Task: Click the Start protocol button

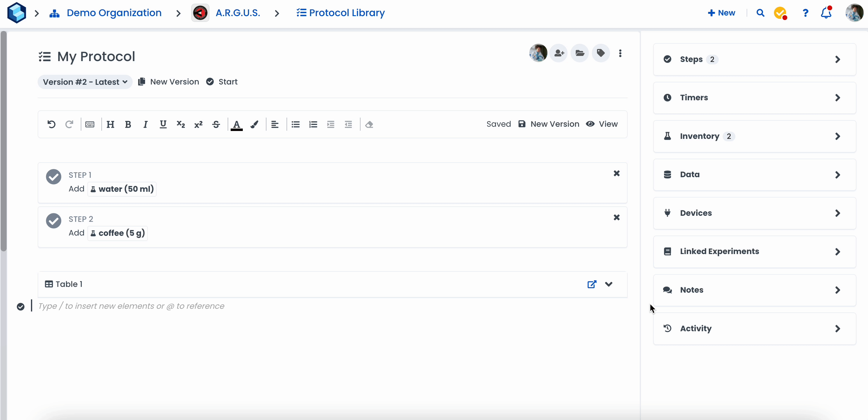Action: point(222,82)
